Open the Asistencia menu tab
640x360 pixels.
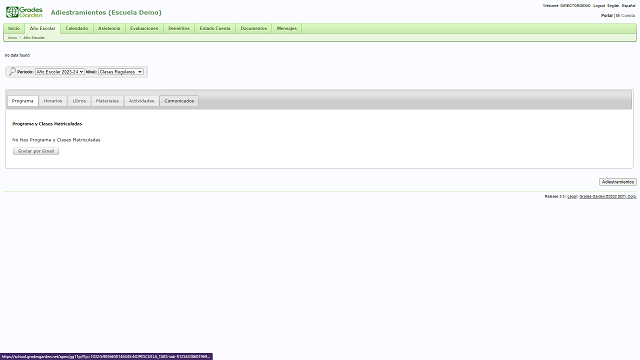coord(109,29)
